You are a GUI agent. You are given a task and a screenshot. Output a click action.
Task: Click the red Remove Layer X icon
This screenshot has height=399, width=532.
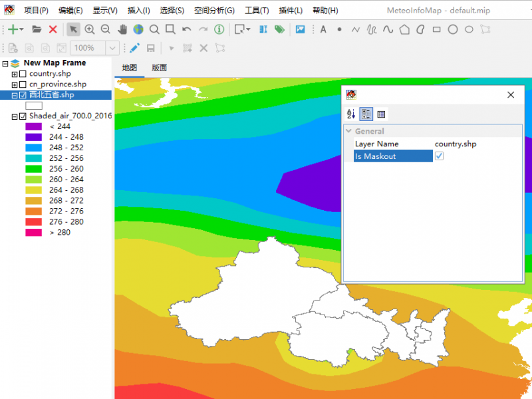tap(53, 29)
